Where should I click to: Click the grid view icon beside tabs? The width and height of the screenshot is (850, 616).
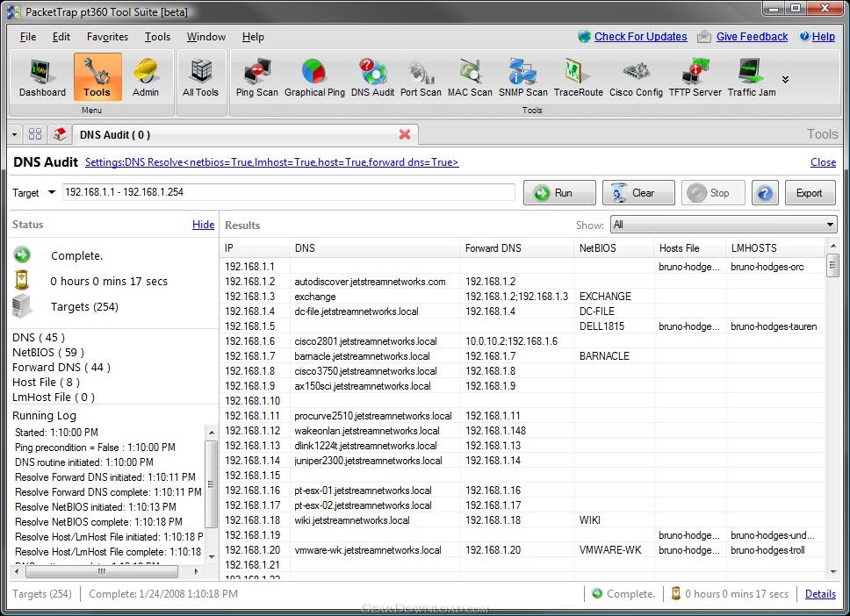tap(35, 134)
